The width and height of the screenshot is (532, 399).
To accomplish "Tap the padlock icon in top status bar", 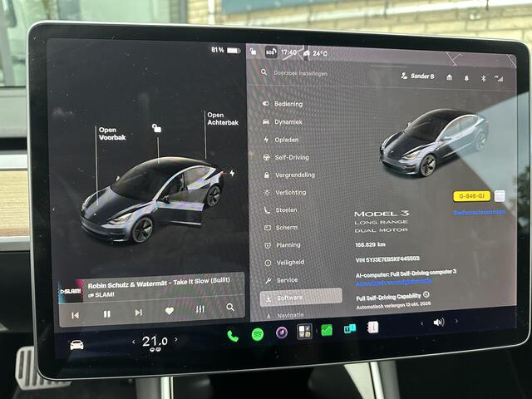I will 253,52.
